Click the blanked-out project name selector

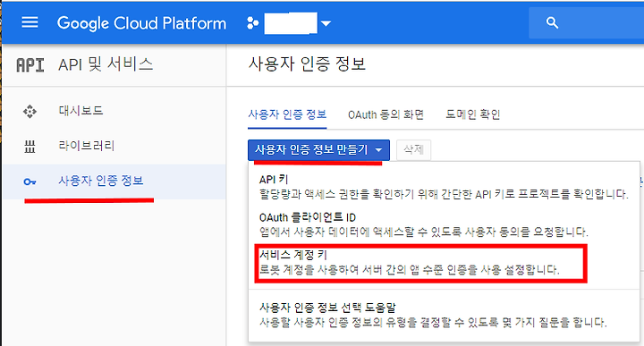point(291,23)
